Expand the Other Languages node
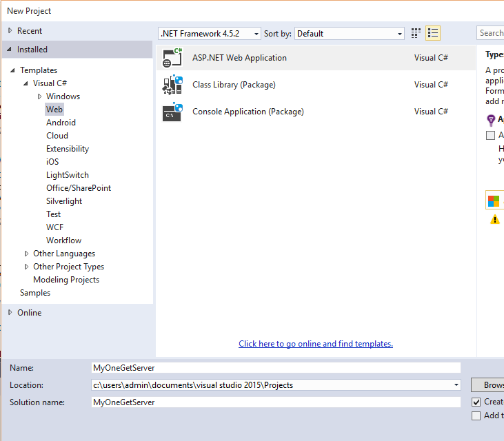 pyautogui.click(x=26, y=254)
